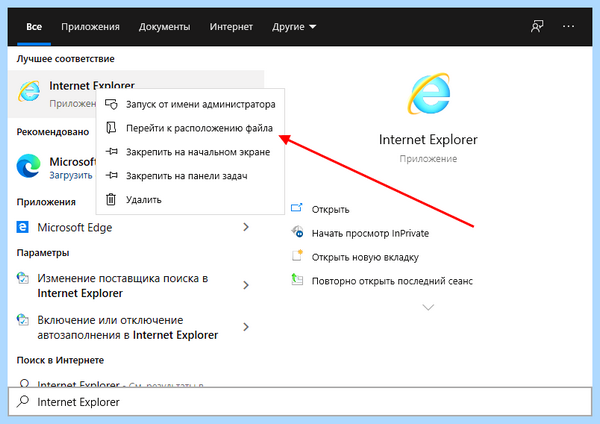Open the three-dots options menu in top bar
This screenshot has height=424, width=600.
[x=568, y=26]
